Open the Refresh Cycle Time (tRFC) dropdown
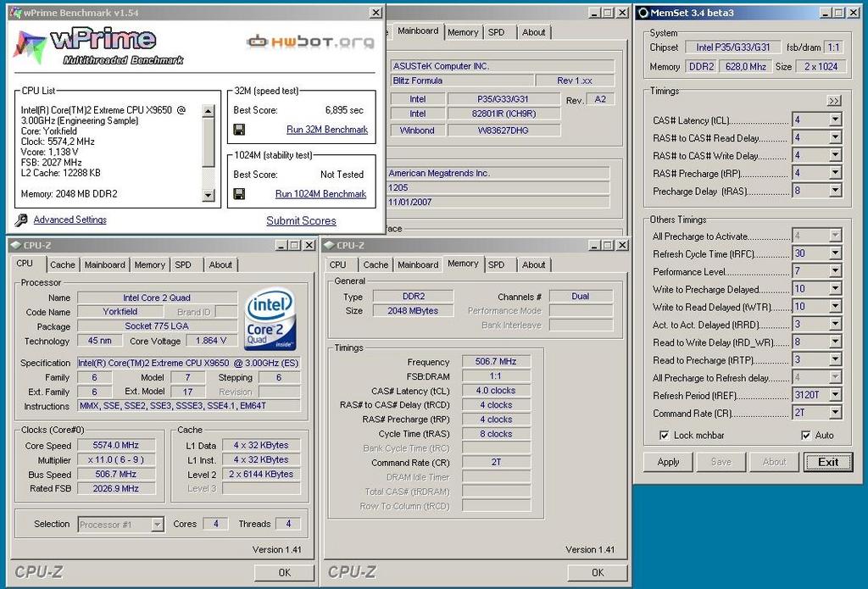Image resolution: width=868 pixels, height=589 pixels. pyautogui.click(x=835, y=253)
